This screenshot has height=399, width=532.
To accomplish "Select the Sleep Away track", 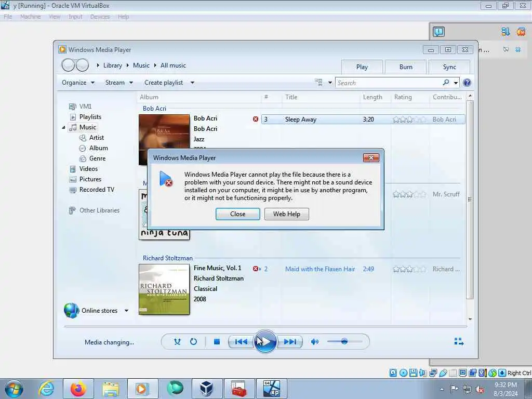I will coord(363,119).
